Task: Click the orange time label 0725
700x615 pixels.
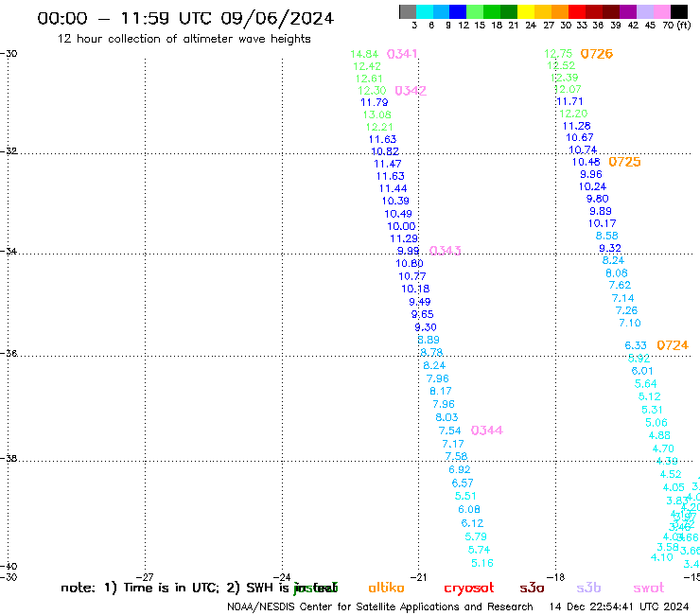Action: click(x=625, y=162)
